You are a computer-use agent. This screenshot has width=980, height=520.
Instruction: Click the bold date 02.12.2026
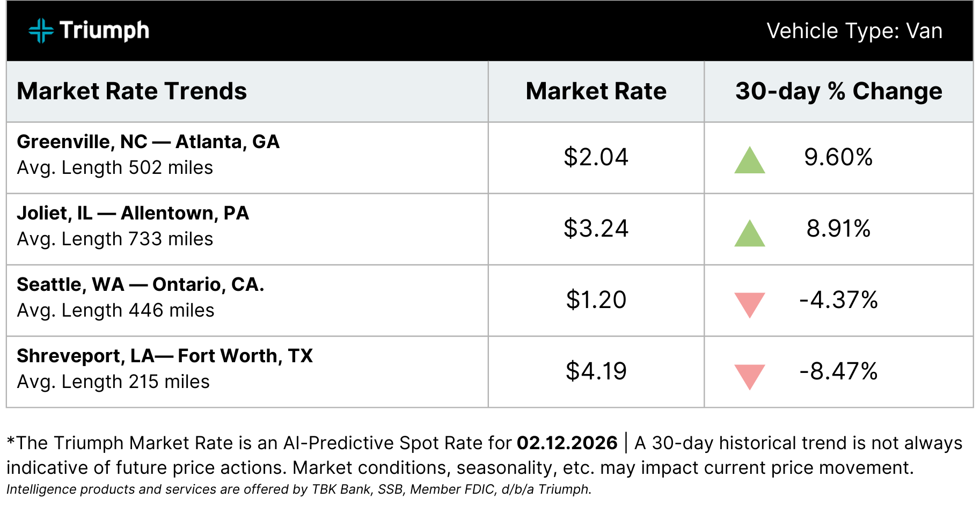tap(567, 443)
